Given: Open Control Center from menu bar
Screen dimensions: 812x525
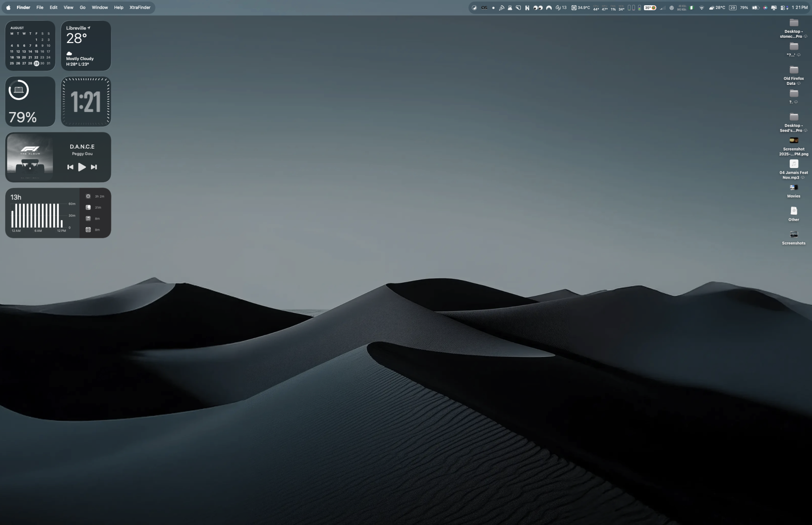Looking at the screenshot, I should [782, 8].
